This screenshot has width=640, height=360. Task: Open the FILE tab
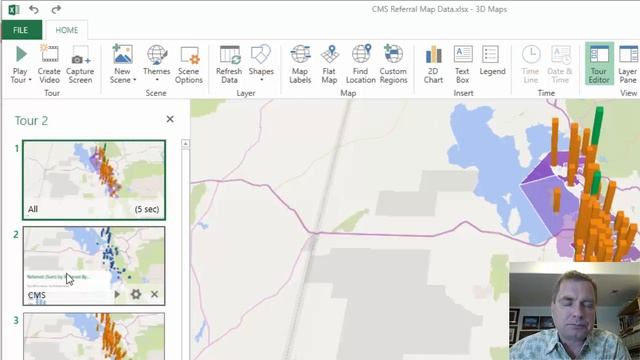21,30
